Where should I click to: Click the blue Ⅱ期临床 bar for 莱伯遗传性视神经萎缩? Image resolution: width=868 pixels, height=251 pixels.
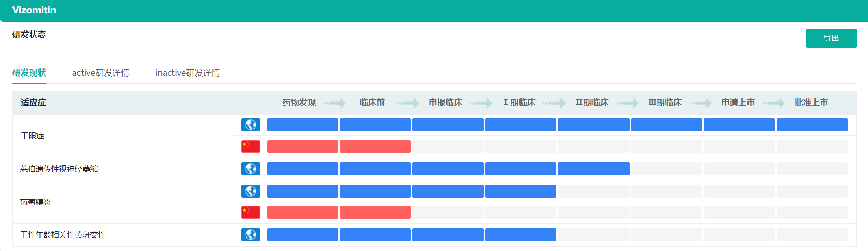[593, 169]
